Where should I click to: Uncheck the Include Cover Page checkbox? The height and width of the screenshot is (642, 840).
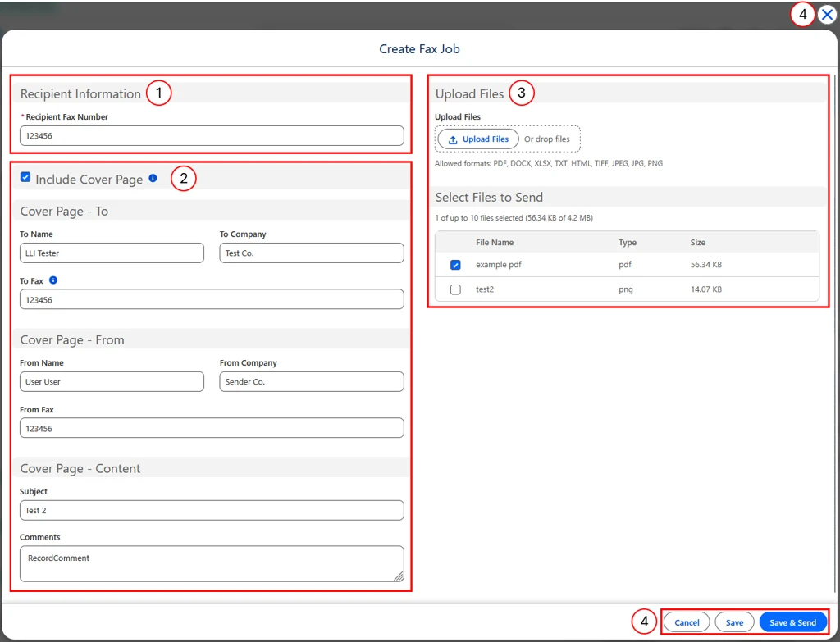tap(25, 177)
